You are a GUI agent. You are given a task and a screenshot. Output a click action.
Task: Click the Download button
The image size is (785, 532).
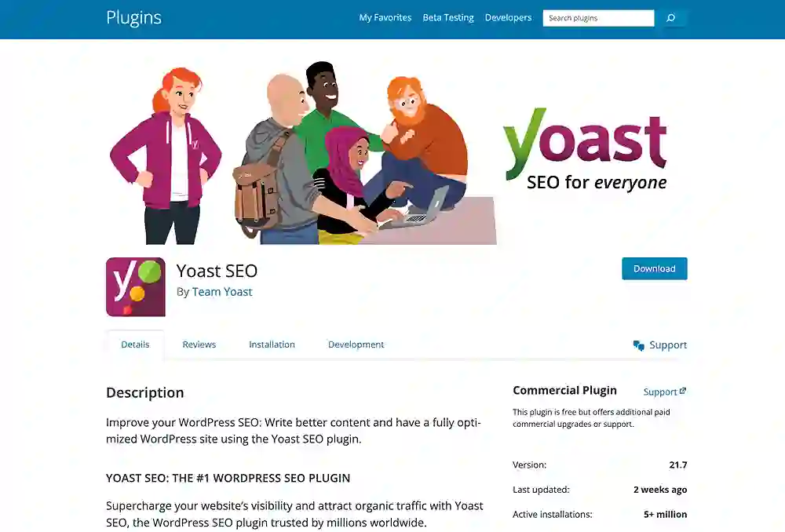tap(655, 269)
